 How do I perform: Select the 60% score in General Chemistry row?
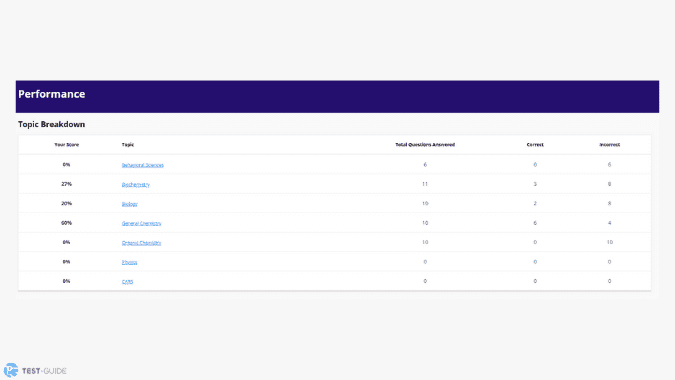(66, 223)
